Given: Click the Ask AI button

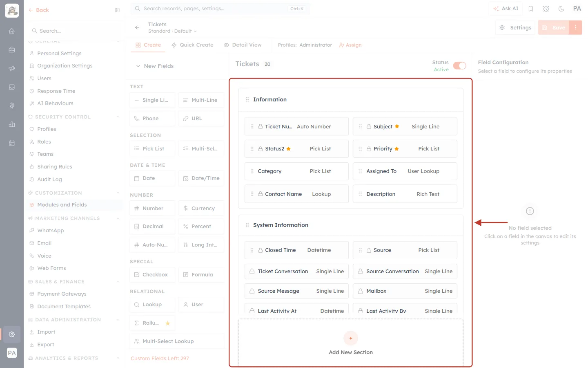Looking at the screenshot, I should pos(506,9).
